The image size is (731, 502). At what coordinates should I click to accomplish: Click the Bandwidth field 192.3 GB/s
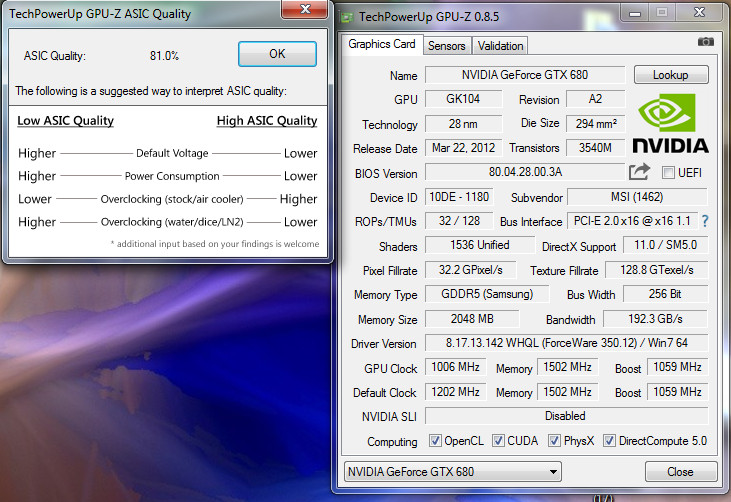[655, 319]
